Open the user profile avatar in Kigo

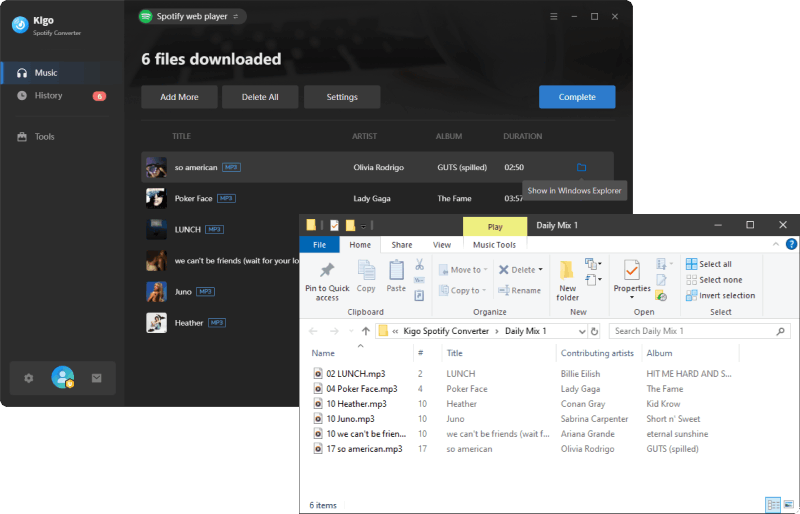coord(63,377)
